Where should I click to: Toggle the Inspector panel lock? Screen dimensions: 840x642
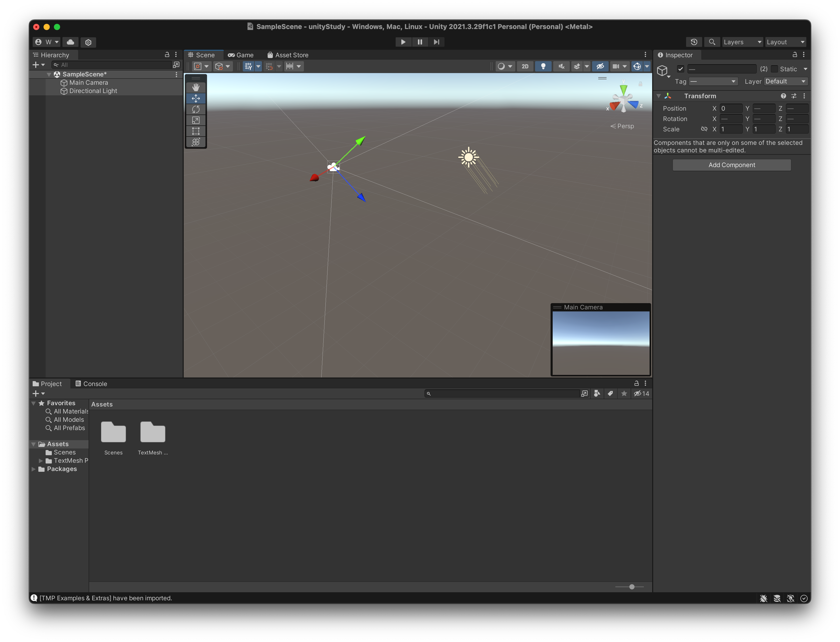pyautogui.click(x=794, y=55)
